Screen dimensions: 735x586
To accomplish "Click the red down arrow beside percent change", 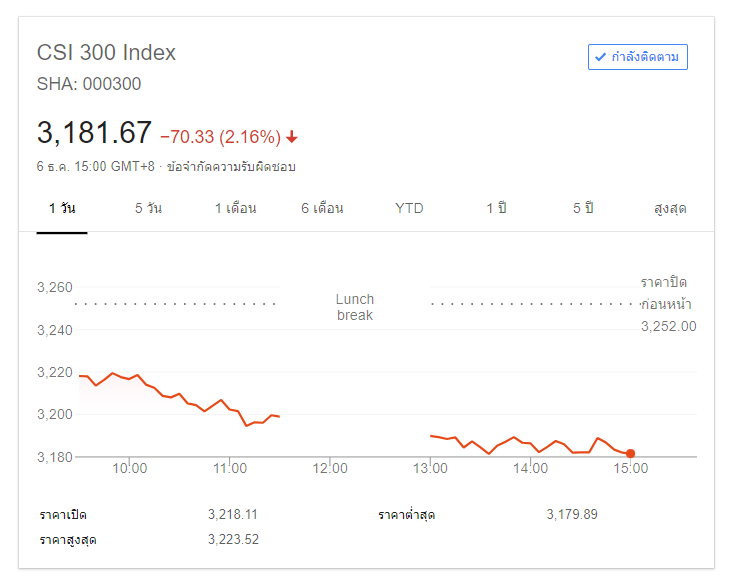I will [x=292, y=137].
